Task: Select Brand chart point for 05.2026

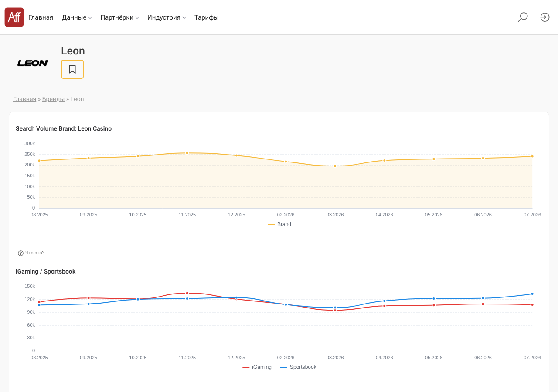Action: tap(434, 159)
